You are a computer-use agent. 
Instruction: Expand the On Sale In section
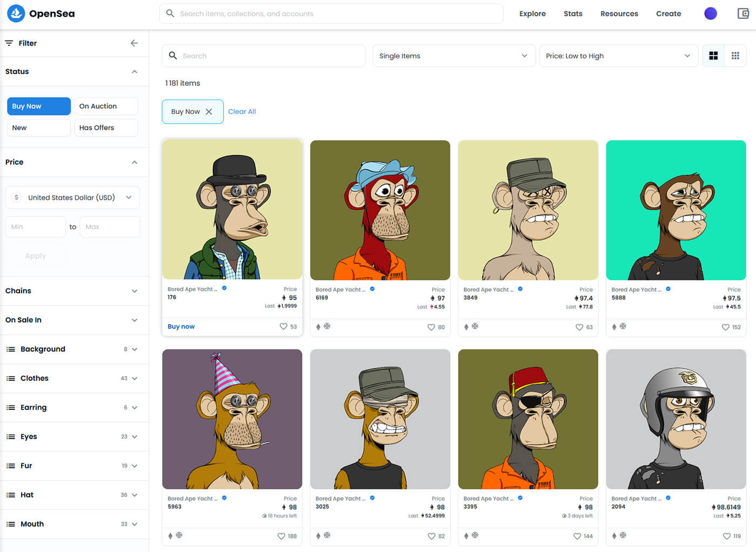[74, 320]
